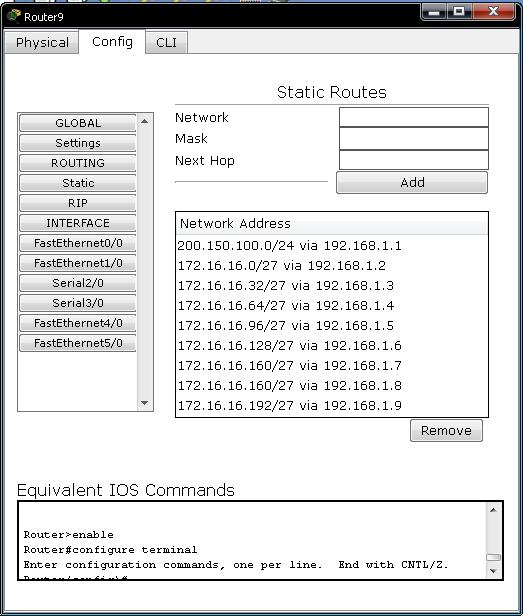This screenshot has height=616, width=523.
Task: Select route 172.16.16.0/27 via 192.168.1.2
Action: coord(332,266)
